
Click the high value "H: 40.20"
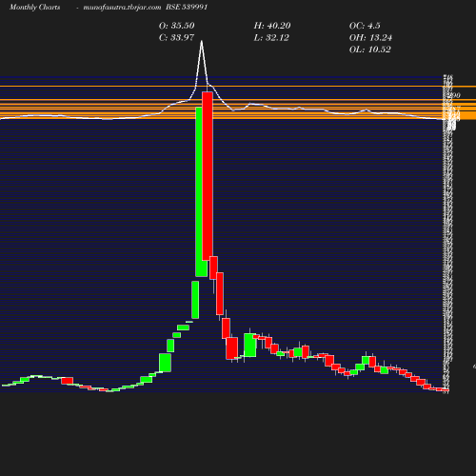point(272,26)
